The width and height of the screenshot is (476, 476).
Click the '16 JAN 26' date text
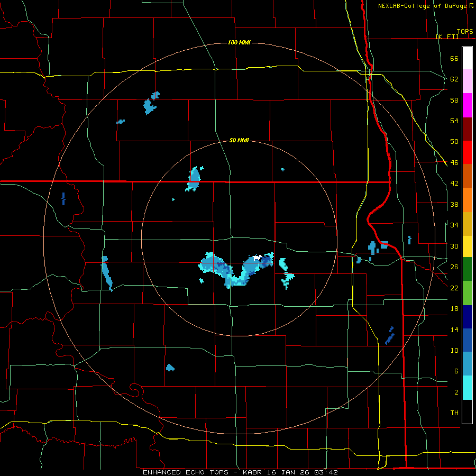click(289, 472)
